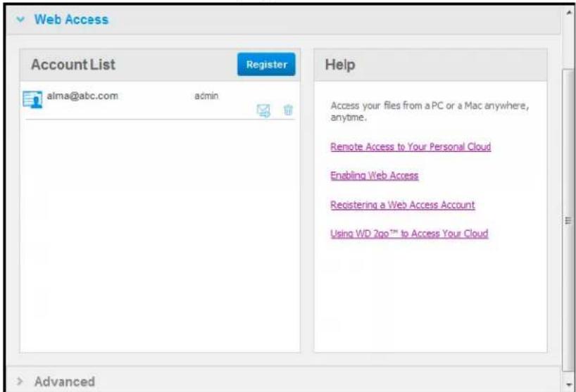576x392 pixels.
Task: Click the Advanced section title
Action: 65,381
